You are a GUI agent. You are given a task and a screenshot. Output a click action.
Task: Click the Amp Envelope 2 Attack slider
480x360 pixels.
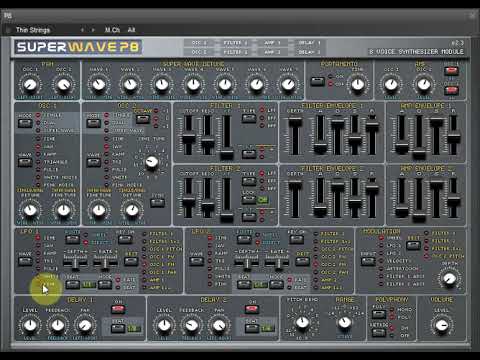tap(402, 211)
